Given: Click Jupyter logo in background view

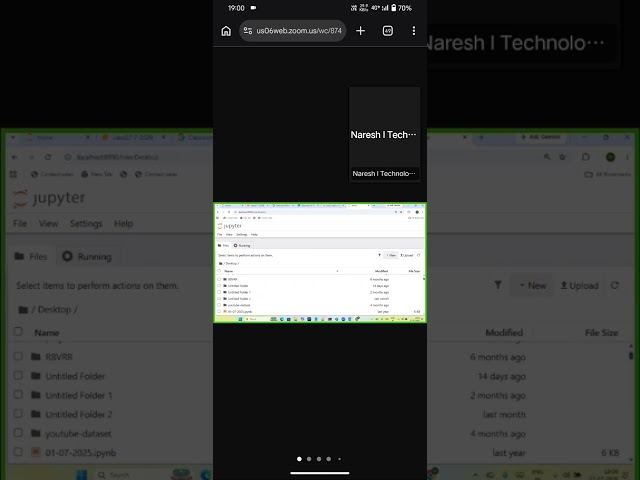Looking at the screenshot, I should tap(49, 198).
